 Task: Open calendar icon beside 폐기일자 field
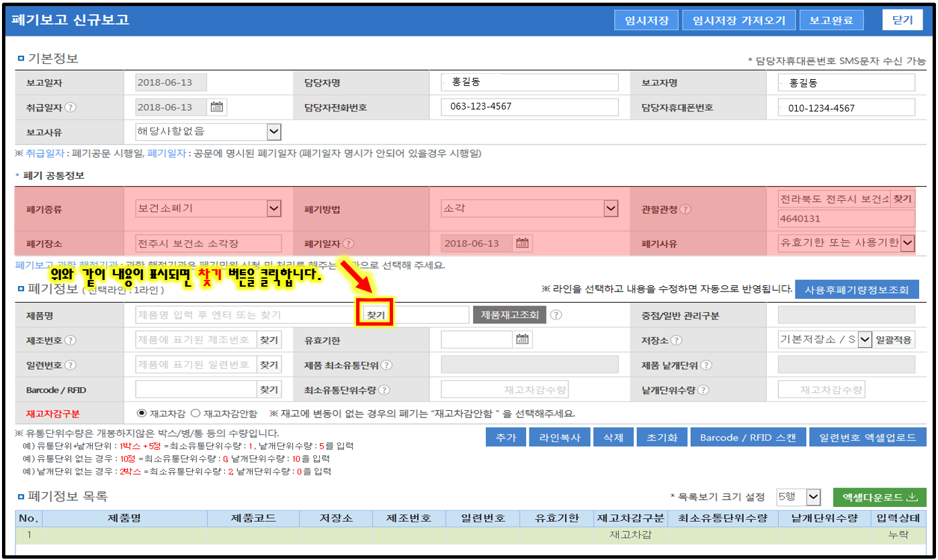click(522, 243)
